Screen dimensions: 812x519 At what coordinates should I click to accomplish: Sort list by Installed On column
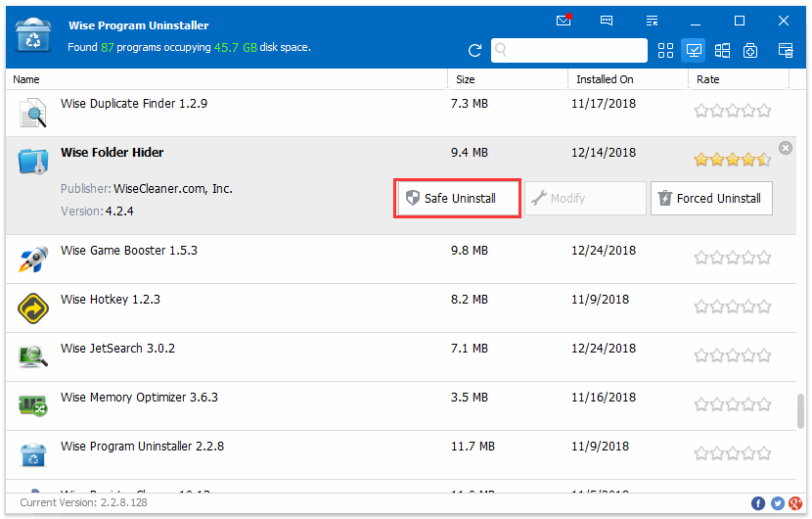(628, 79)
